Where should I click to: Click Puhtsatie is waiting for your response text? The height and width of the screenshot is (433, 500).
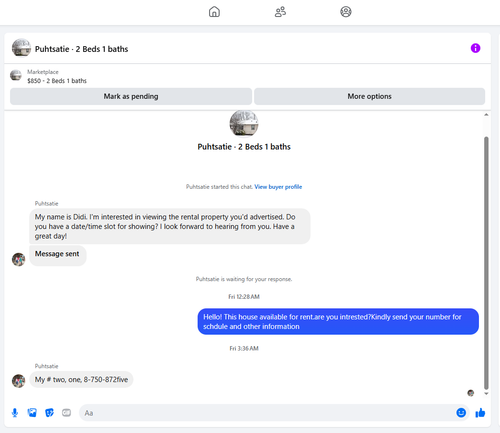coord(244,279)
